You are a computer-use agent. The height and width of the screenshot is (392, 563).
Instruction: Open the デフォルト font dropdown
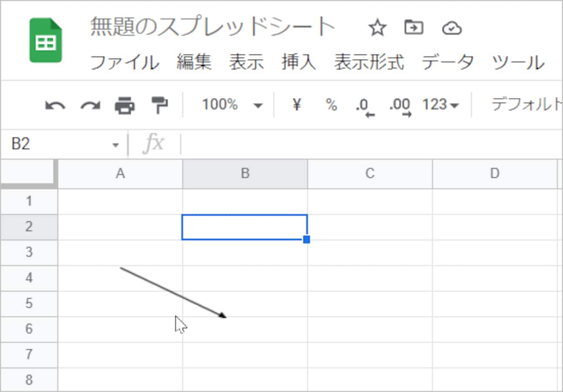pos(526,104)
